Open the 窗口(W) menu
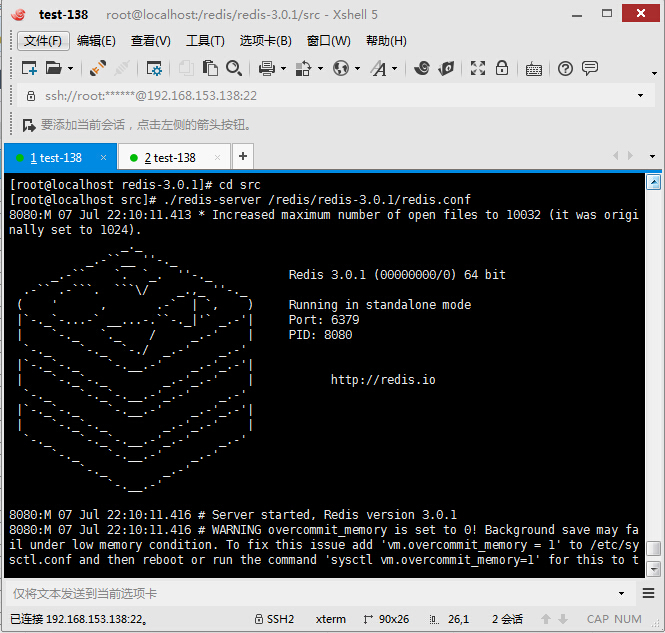The image size is (665, 633). 329,41
